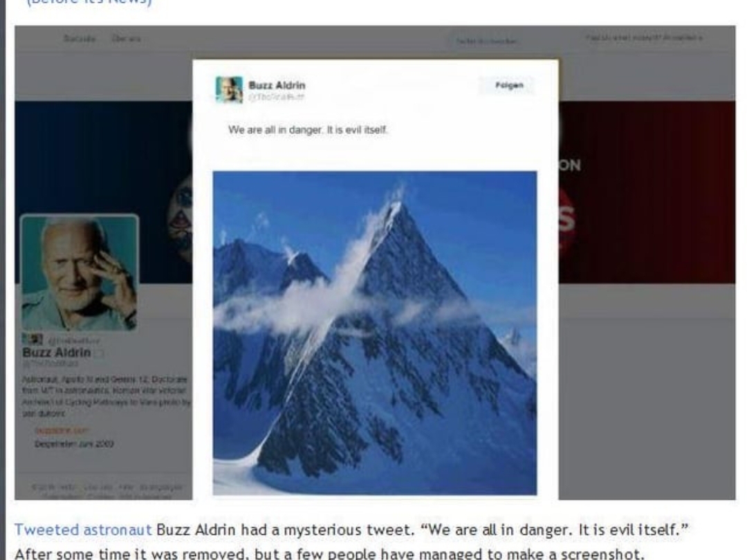
Task: Open the "Tweeted astronaut" link
Action: (x=83, y=530)
